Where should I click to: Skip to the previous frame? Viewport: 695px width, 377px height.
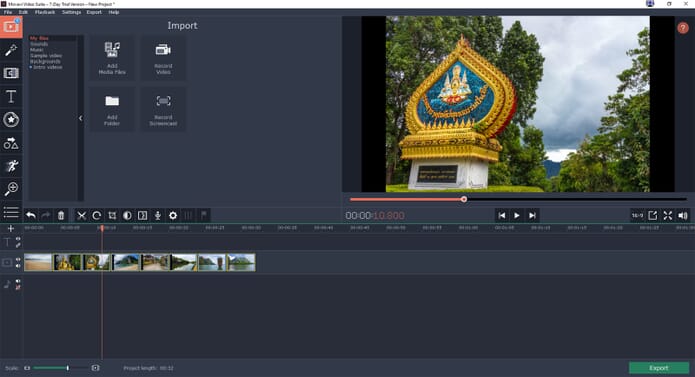click(502, 216)
